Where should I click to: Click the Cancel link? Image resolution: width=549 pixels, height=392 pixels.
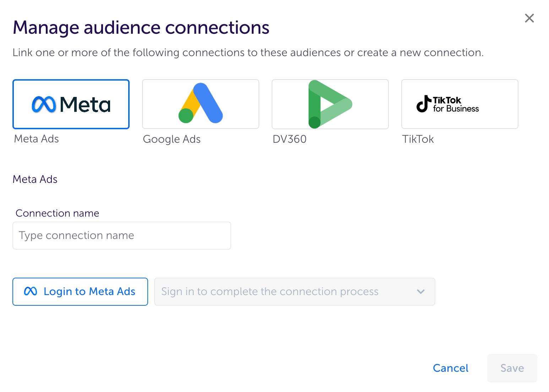[x=451, y=368]
